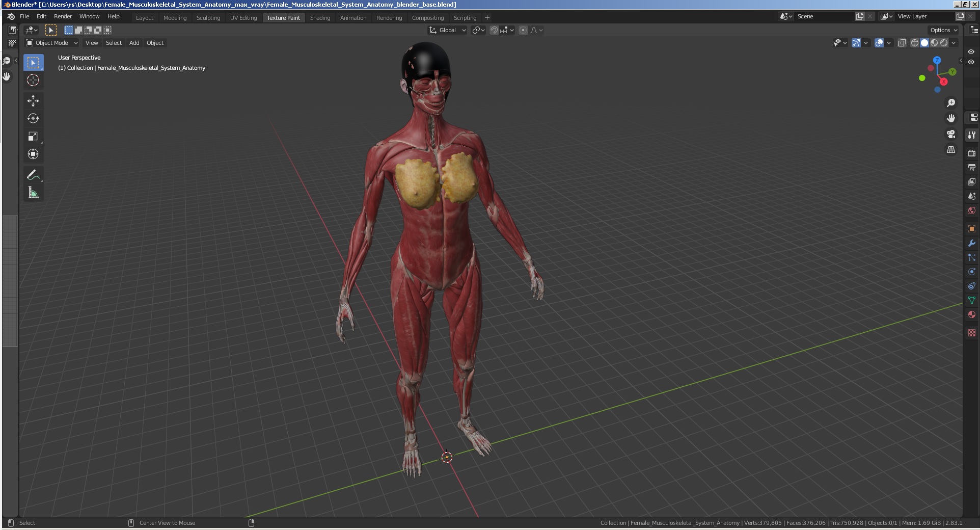This screenshot has width=980, height=530.
Task: Toggle camera view with camera gizmo
Action: 951,134
